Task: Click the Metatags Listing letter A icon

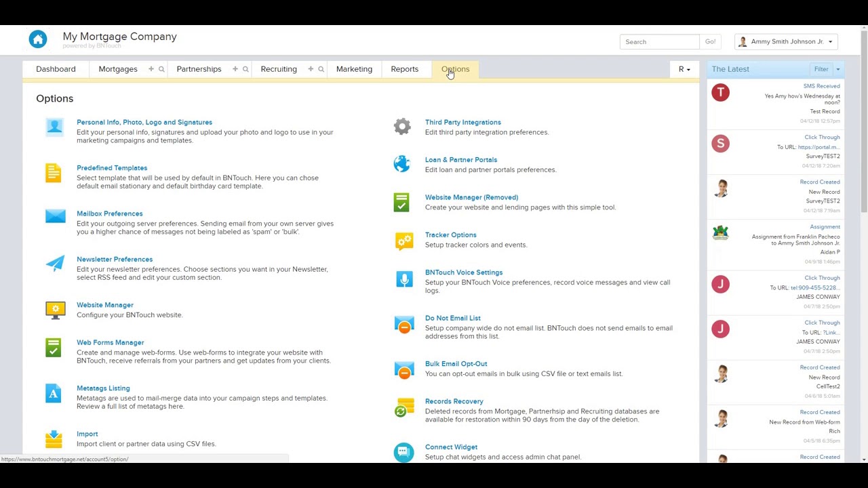Action: pos(54,393)
